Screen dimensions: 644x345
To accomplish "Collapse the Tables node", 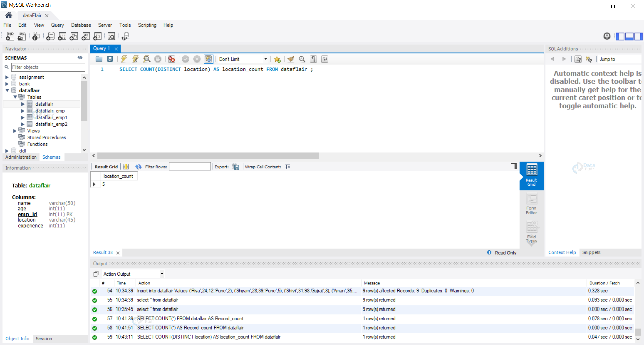I will pyautogui.click(x=15, y=97).
